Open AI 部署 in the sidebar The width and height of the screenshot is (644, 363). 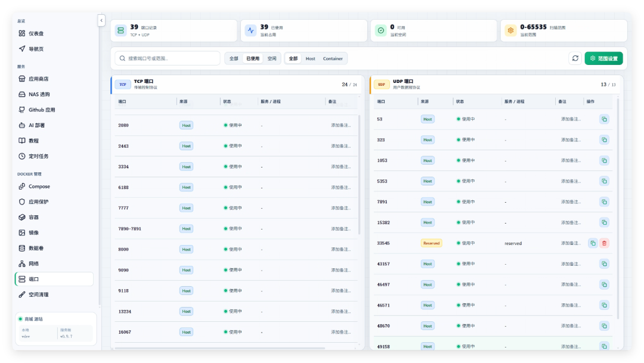pyautogui.click(x=54, y=125)
